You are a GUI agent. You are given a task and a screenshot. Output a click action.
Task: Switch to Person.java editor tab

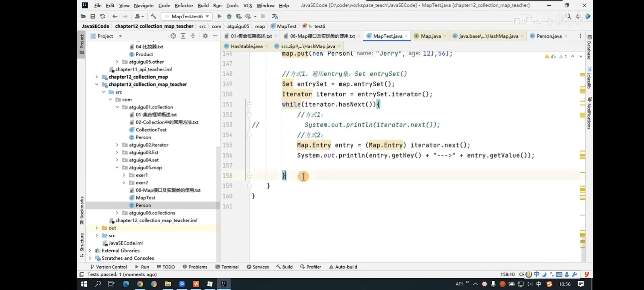[549, 36]
